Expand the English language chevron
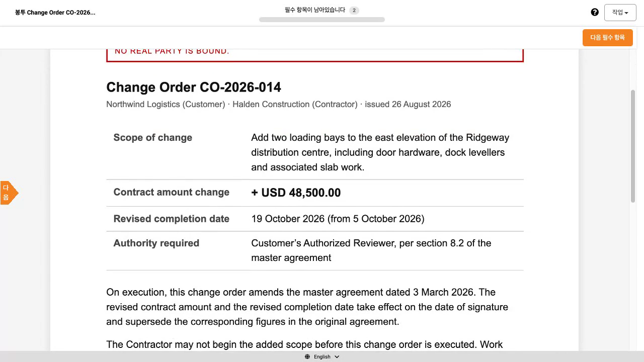644x362 pixels. [x=337, y=357]
